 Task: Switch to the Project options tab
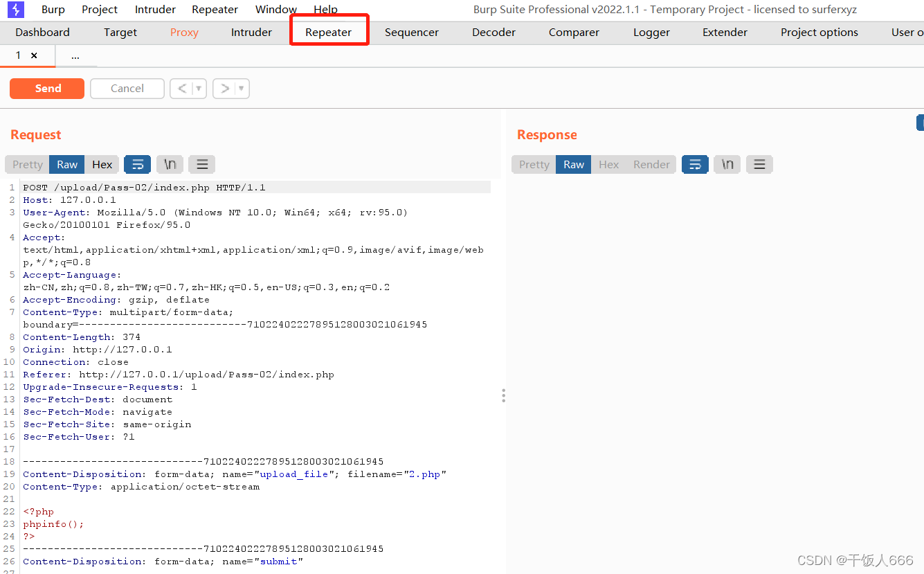819,33
